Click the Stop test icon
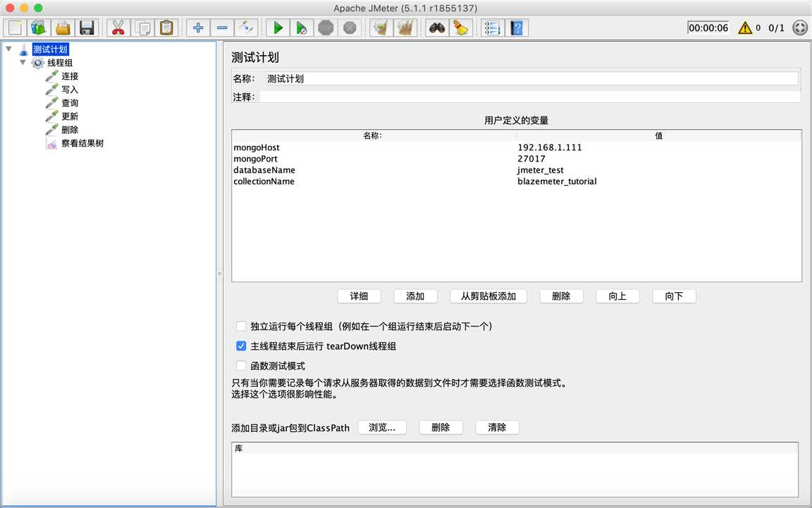 (326, 28)
